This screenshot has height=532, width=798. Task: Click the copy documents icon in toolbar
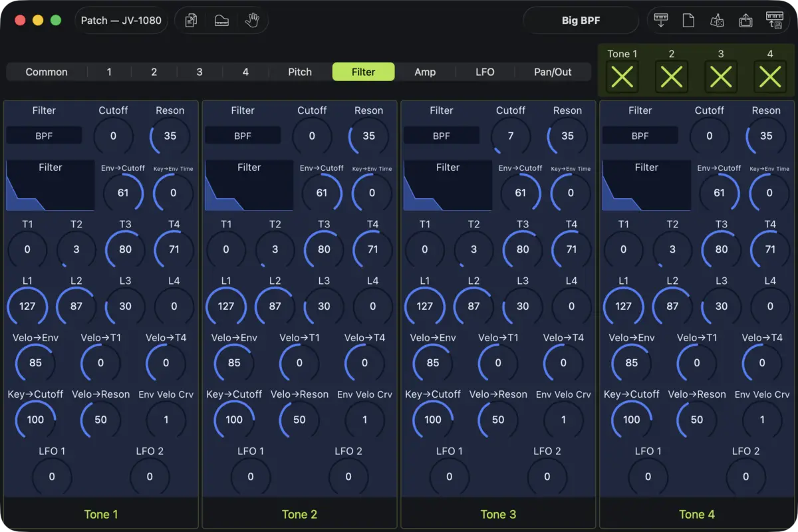click(191, 21)
